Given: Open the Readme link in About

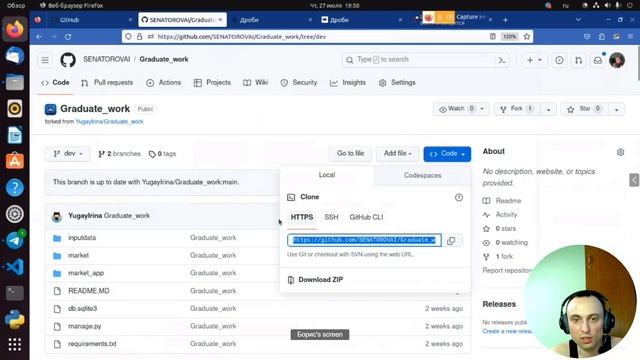Looking at the screenshot, I should coord(508,201).
